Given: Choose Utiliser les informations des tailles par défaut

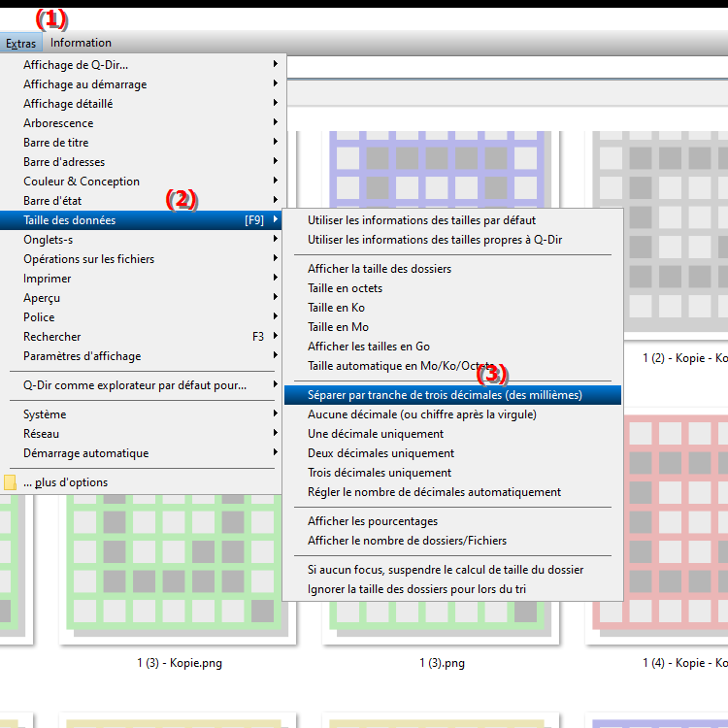Looking at the screenshot, I should 452,220.
